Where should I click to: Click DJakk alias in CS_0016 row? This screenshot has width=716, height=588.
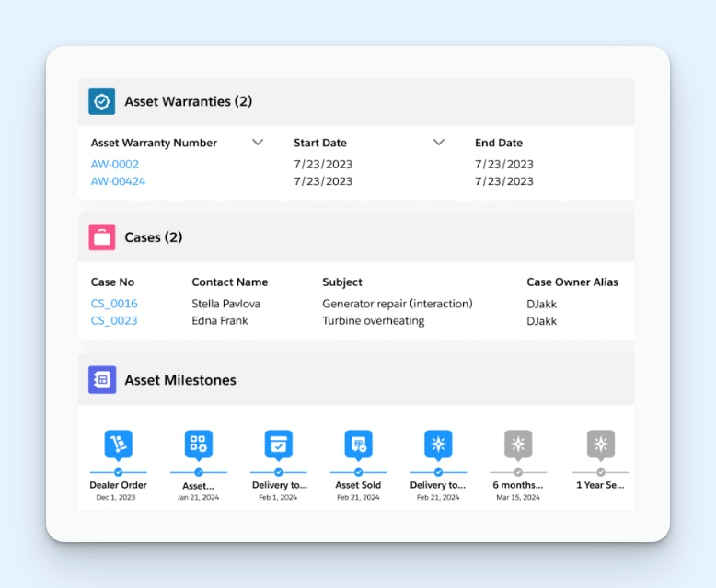click(541, 304)
